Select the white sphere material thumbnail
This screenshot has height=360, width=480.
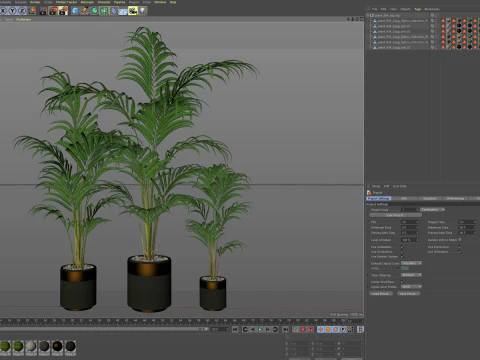tap(31, 347)
